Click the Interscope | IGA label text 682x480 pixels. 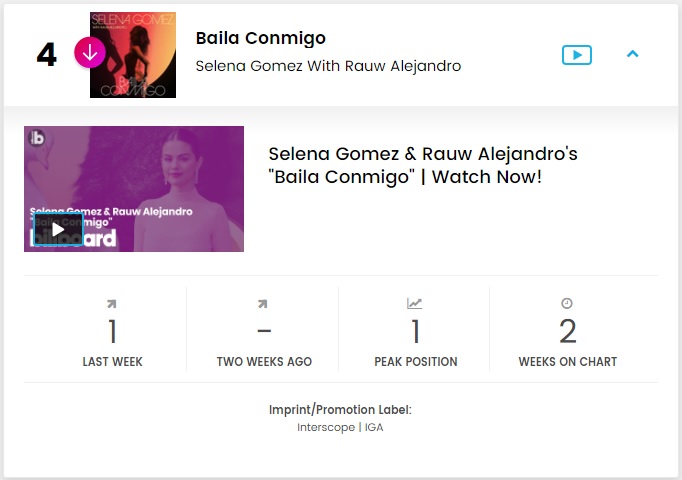coord(340,428)
